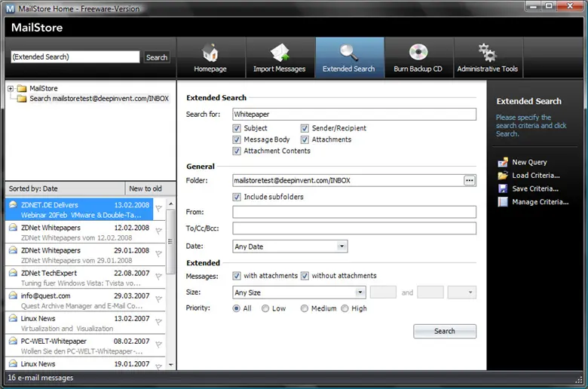Open the folder browse ellipsis button

pyautogui.click(x=469, y=180)
